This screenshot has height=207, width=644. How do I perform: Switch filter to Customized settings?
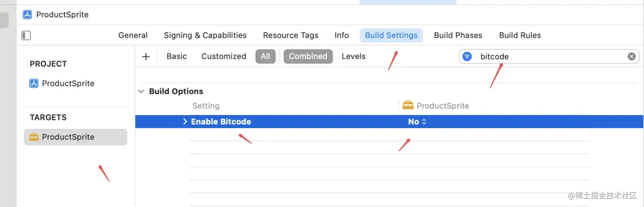[224, 56]
